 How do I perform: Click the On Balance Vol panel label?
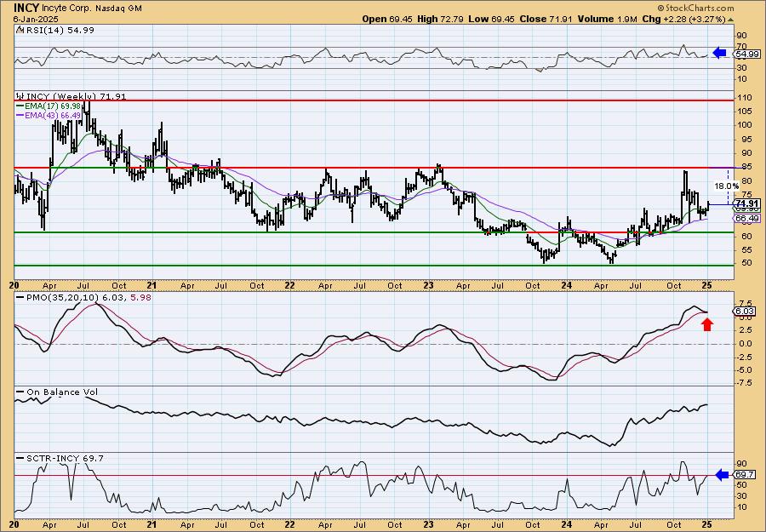point(61,392)
